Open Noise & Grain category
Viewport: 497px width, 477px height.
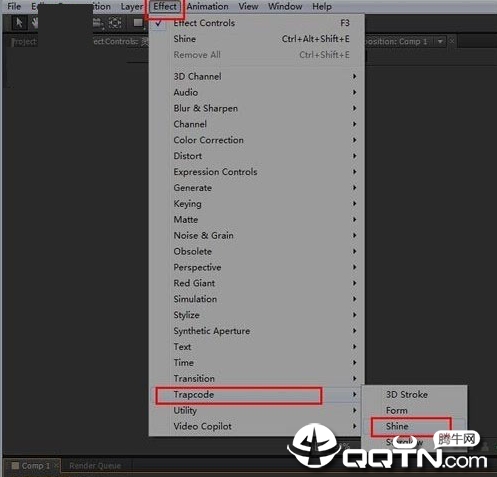click(257, 236)
